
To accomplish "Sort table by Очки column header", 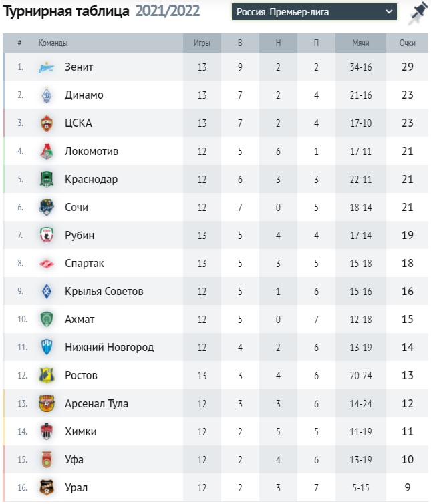I will click(408, 43).
